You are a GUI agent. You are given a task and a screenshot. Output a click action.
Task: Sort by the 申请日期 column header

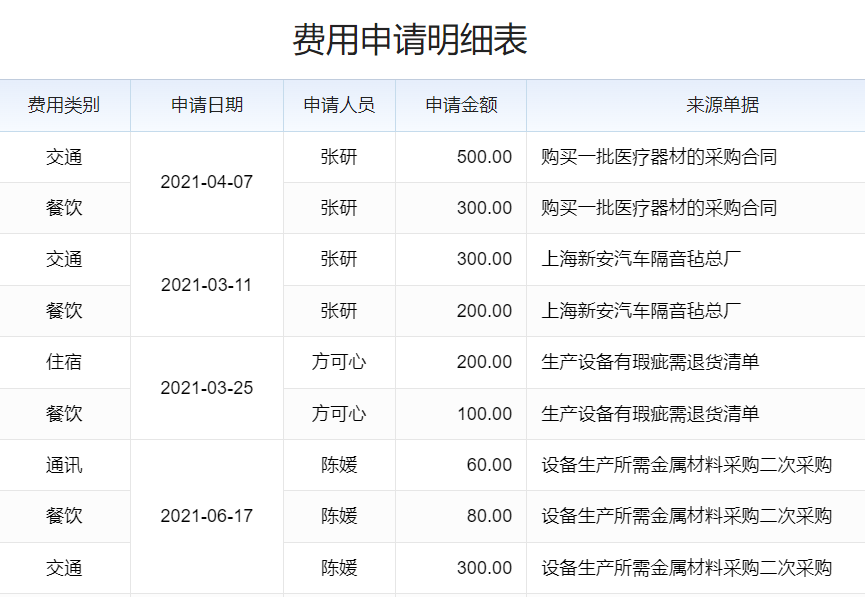[x=206, y=105]
